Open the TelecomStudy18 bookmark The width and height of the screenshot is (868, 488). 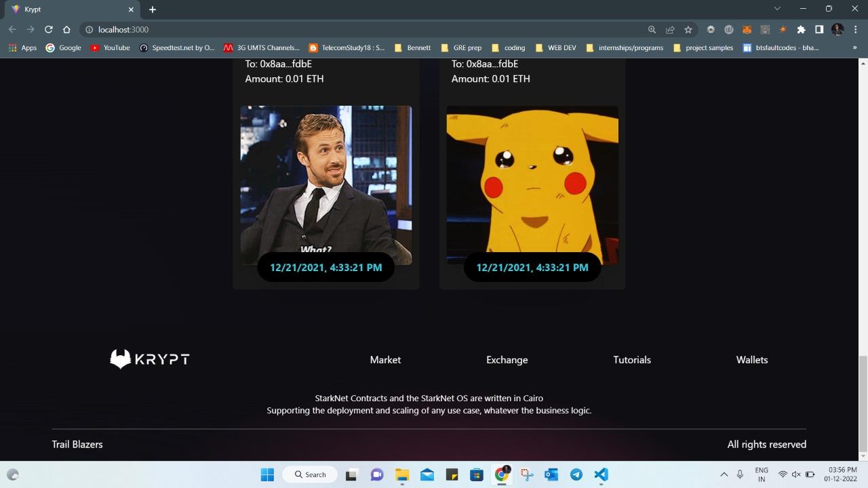click(x=347, y=48)
